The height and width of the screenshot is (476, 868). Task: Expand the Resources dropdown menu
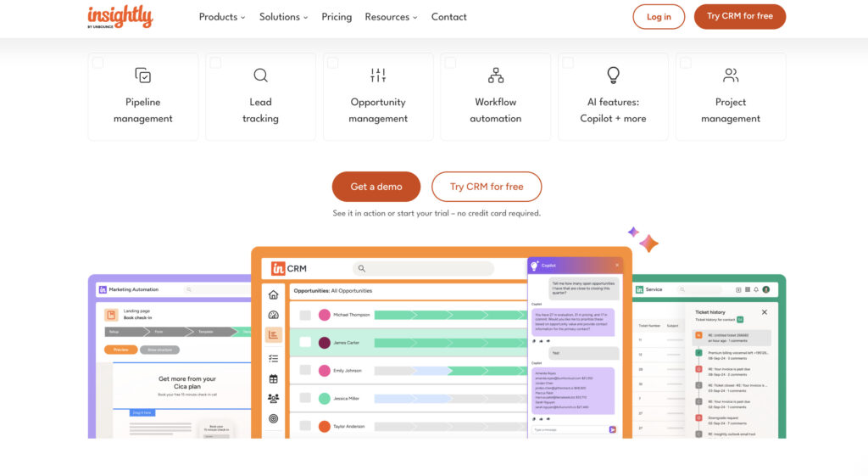pos(391,17)
